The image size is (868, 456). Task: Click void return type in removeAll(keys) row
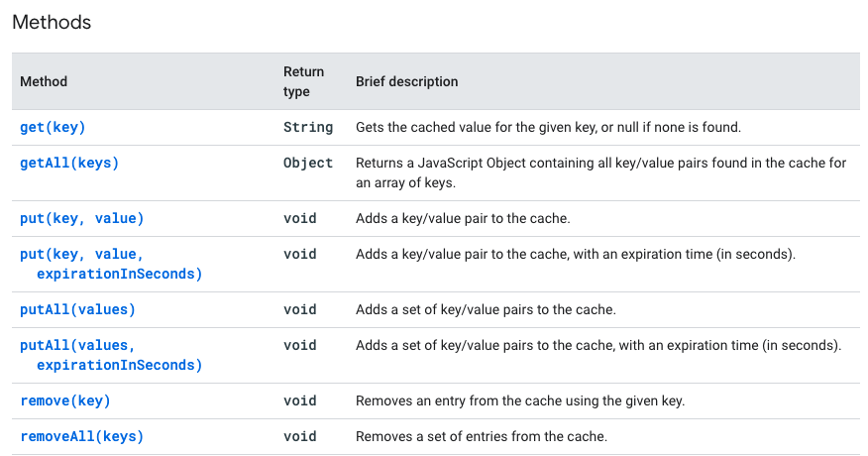(300, 436)
